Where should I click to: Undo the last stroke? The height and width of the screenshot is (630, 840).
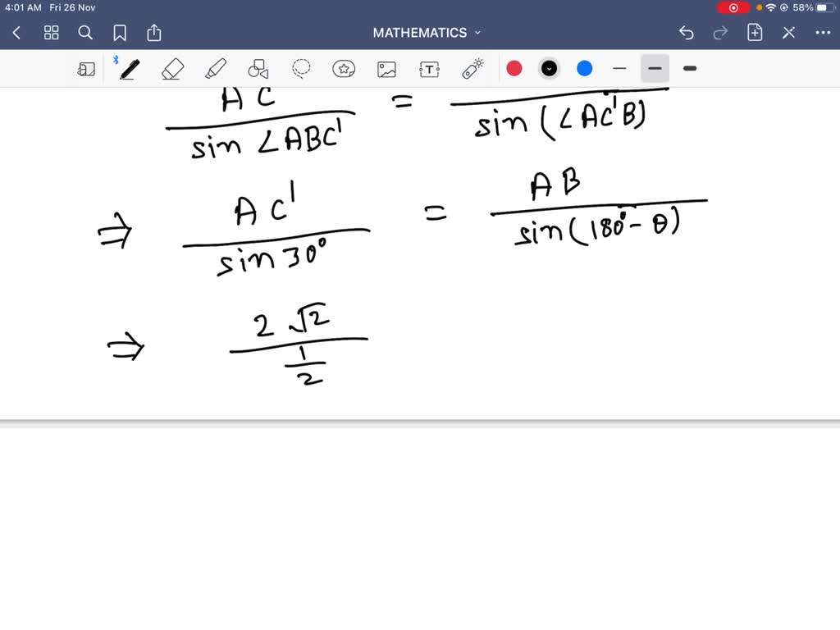[686, 33]
